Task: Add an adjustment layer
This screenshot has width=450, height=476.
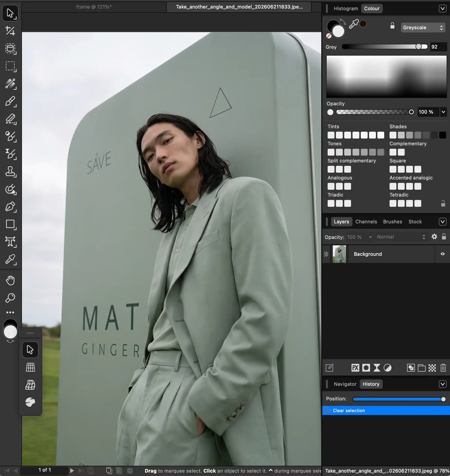Action: tap(387, 368)
